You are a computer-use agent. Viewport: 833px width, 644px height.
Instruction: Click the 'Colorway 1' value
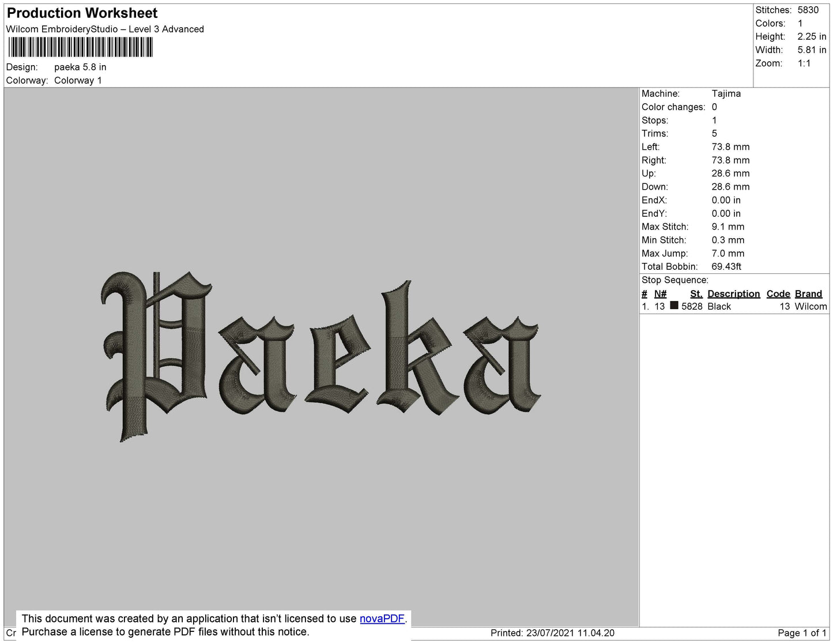(78, 81)
